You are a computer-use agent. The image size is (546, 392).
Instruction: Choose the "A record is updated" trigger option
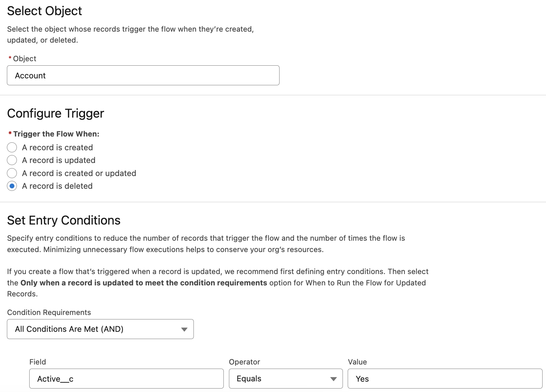(x=12, y=160)
